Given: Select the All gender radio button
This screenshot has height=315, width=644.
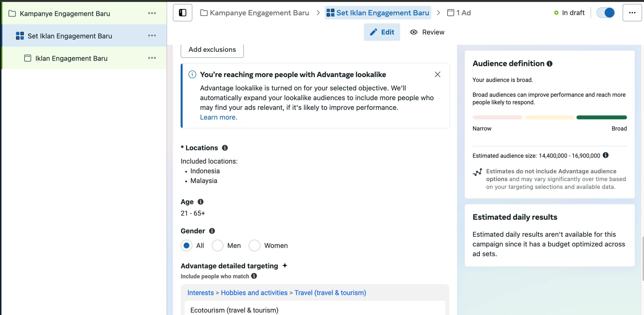Looking at the screenshot, I should tap(186, 246).
